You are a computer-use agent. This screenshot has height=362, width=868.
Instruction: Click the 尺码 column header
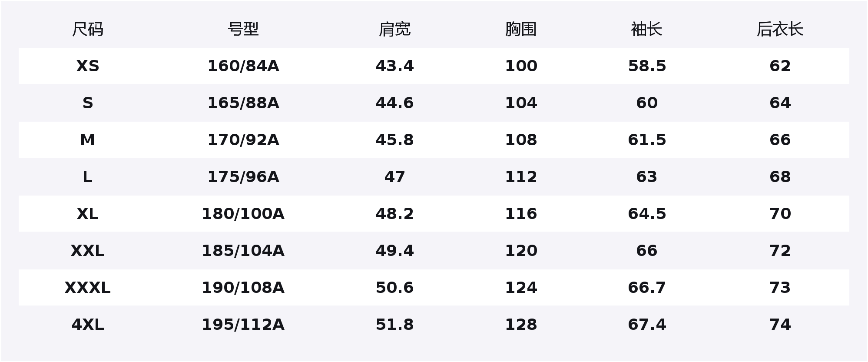pos(87,30)
